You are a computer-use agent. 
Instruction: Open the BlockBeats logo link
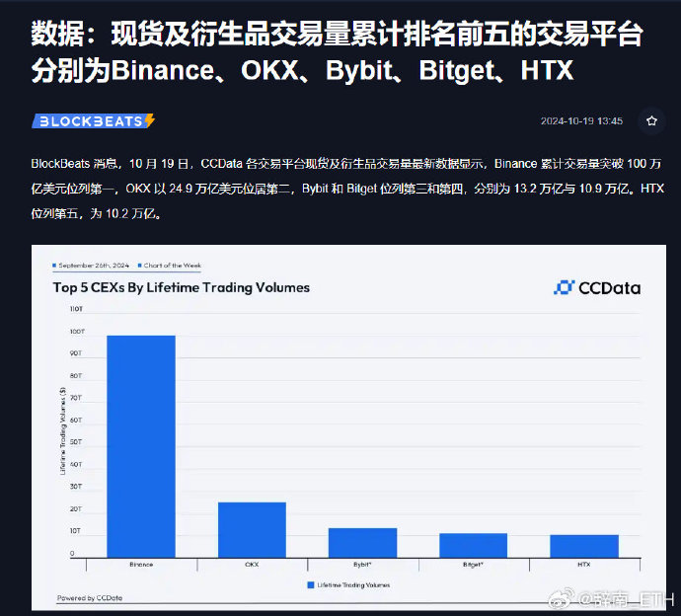pyautogui.click(x=94, y=121)
